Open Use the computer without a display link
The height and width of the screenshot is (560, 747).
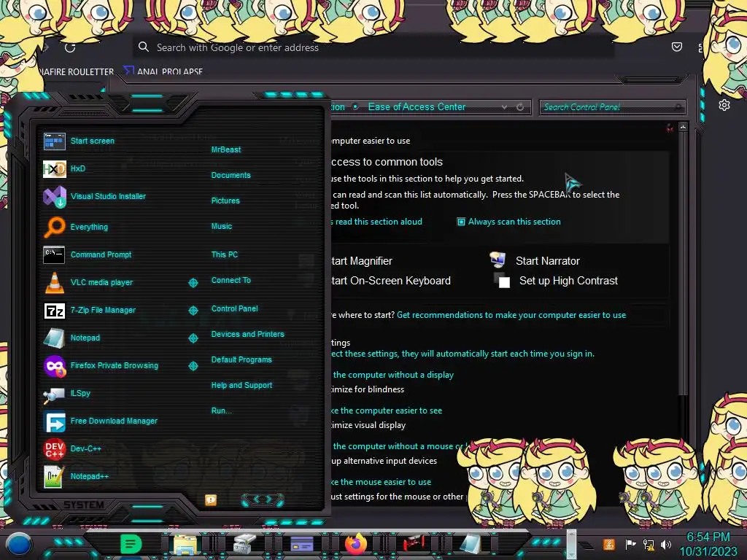(392, 376)
